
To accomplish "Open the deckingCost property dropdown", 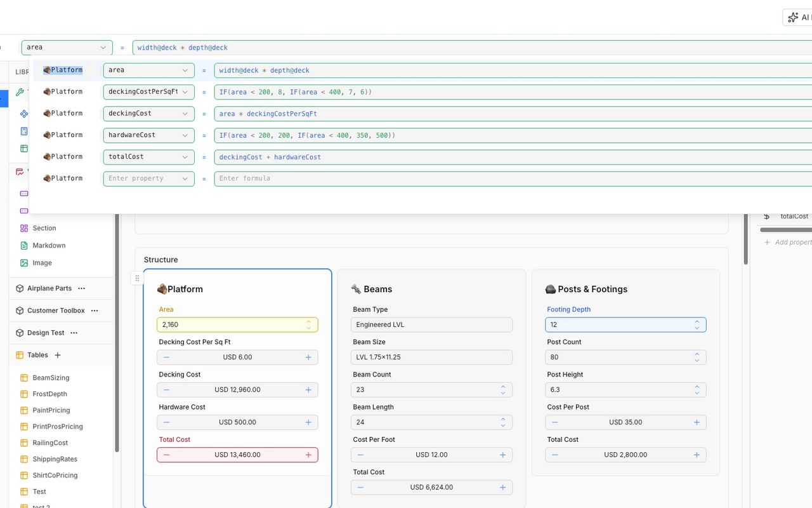I will pyautogui.click(x=148, y=114).
